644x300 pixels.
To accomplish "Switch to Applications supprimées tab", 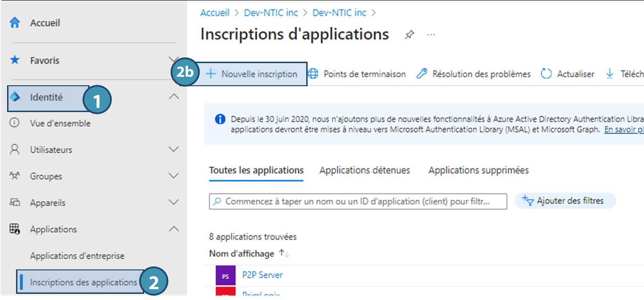I will coord(478,170).
